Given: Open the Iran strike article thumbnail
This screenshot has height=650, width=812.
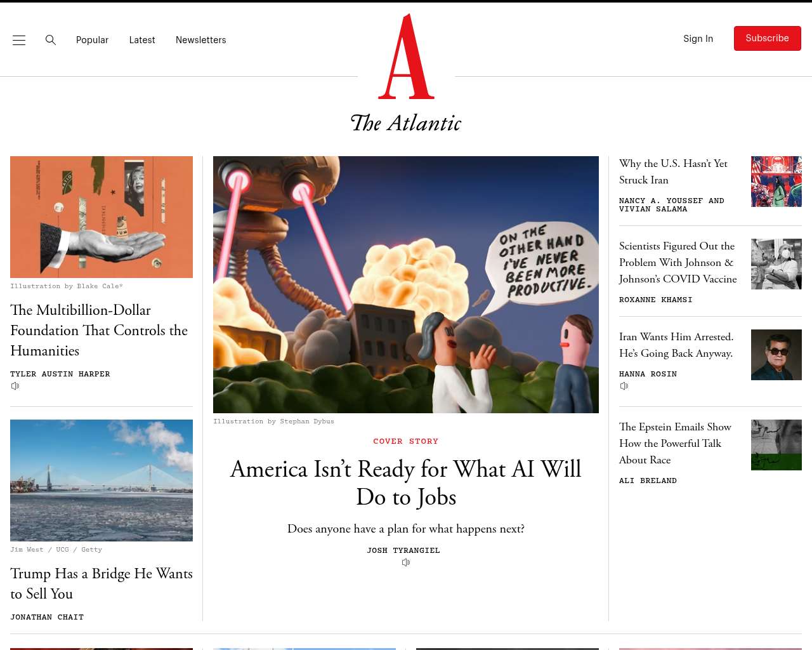Looking at the screenshot, I should coord(776,182).
